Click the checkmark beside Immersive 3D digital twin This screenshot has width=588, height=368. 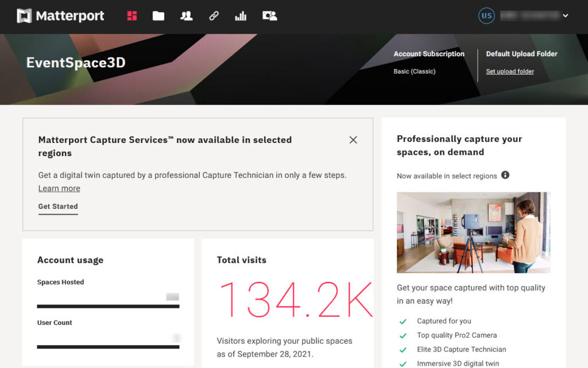(403, 364)
